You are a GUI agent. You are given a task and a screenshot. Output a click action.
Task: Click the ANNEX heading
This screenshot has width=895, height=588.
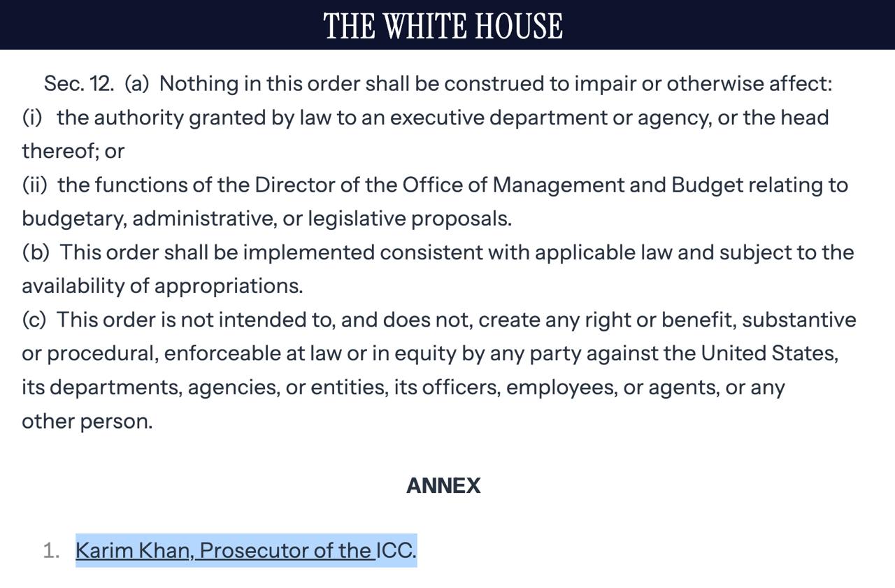443,486
